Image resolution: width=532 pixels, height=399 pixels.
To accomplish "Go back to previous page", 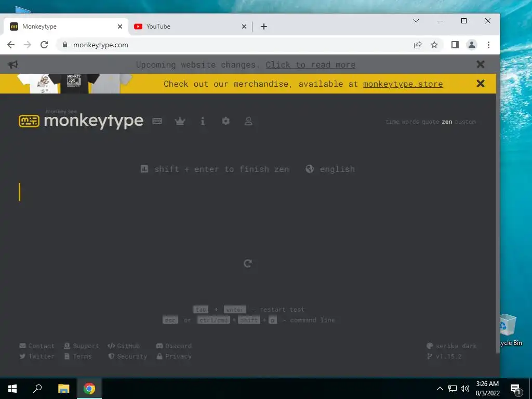I will [x=11, y=45].
